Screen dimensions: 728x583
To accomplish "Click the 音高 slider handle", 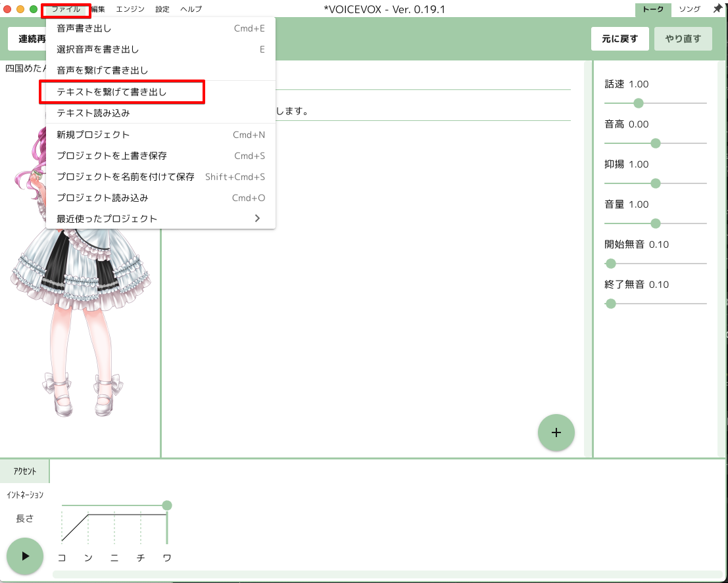I will pyautogui.click(x=656, y=143).
